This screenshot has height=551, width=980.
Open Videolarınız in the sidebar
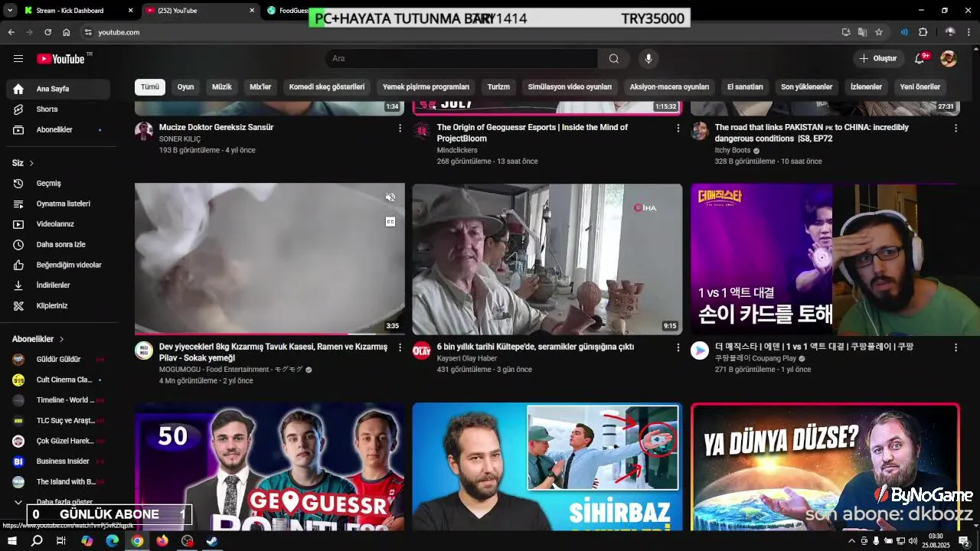coord(58,224)
